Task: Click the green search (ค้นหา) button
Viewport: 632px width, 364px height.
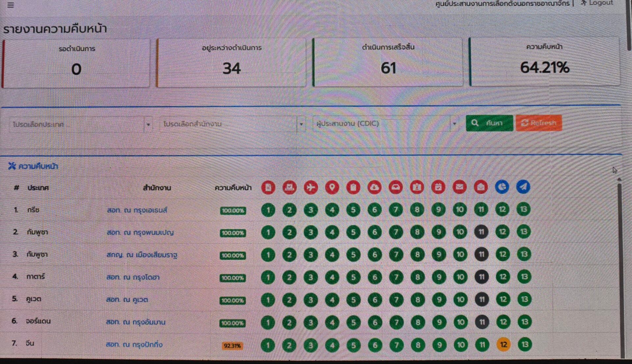Action: (489, 123)
